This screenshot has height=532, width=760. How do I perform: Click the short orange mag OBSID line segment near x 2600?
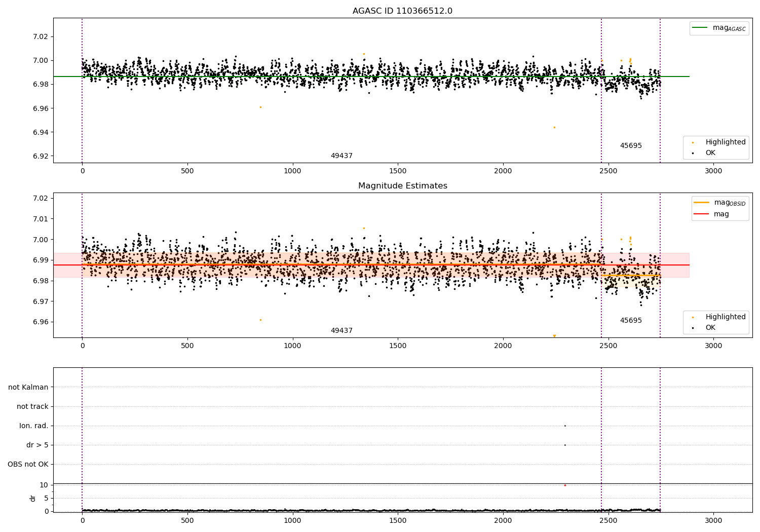click(x=630, y=275)
